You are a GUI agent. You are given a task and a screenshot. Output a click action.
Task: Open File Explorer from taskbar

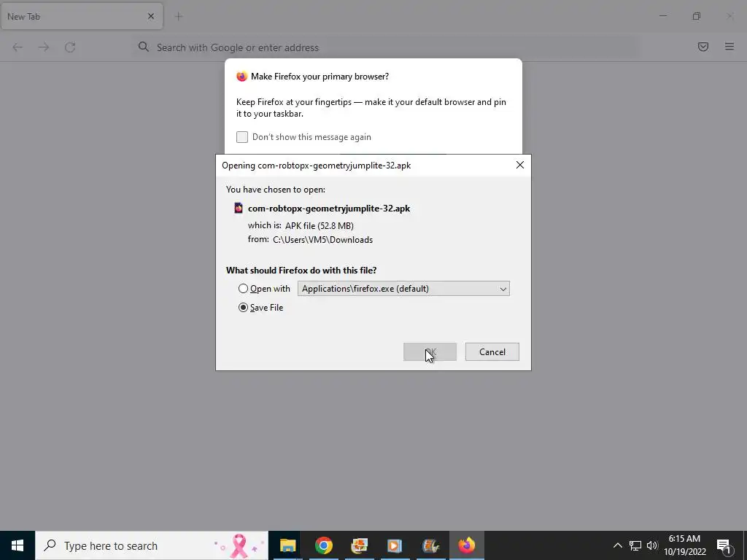(287, 545)
